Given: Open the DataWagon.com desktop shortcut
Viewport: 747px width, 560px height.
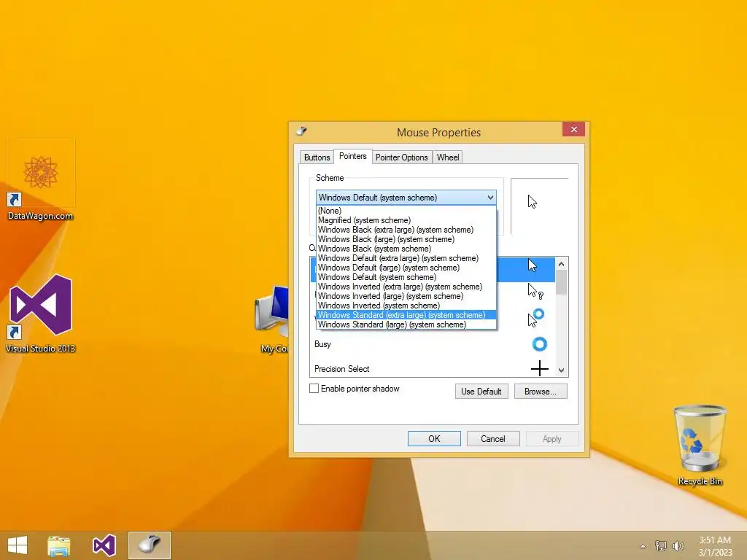Looking at the screenshot, I should [41, 181].
